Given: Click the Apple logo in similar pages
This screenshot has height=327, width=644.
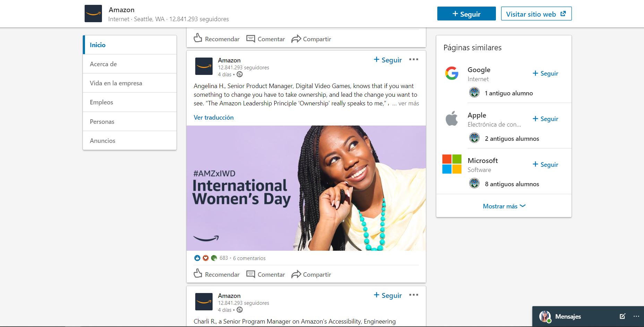Looking at the screenshot, I should [452, 119].
